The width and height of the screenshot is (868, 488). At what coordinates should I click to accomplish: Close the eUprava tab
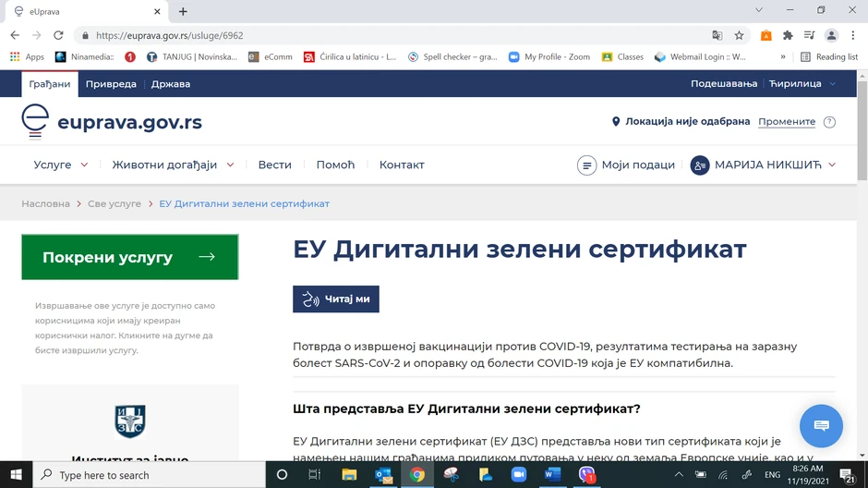157,11
